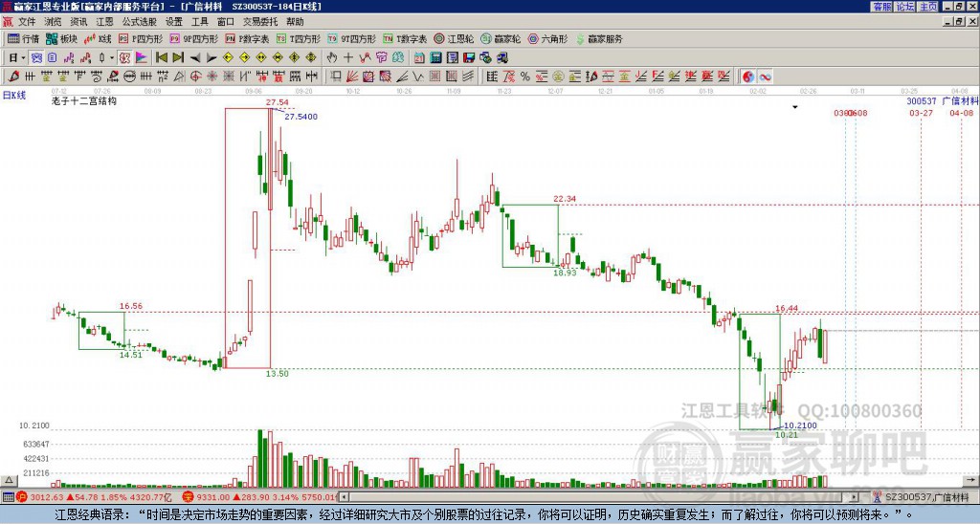Screen dimensions: 980x524
Task: Click the percent sign tool icon
Action: tap(525, 76)
